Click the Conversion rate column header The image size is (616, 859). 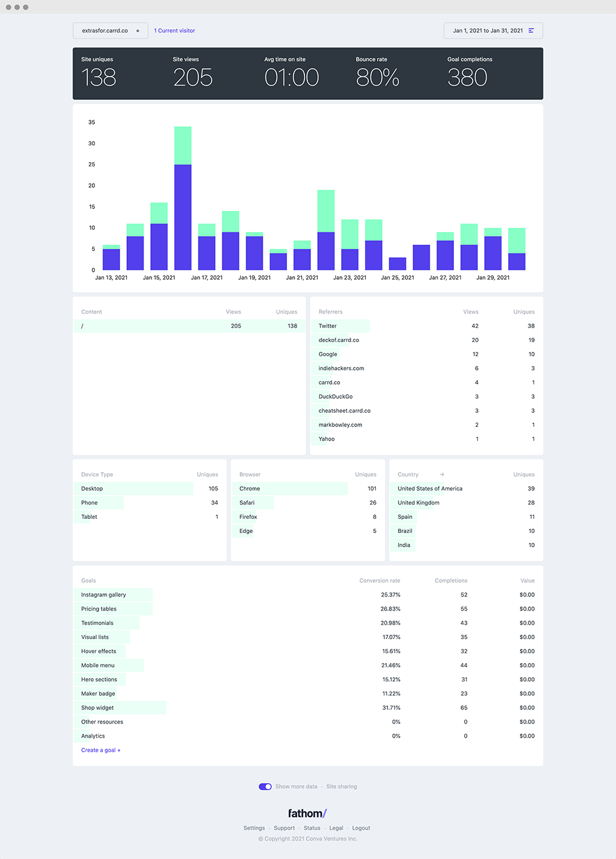coord(379,580)
